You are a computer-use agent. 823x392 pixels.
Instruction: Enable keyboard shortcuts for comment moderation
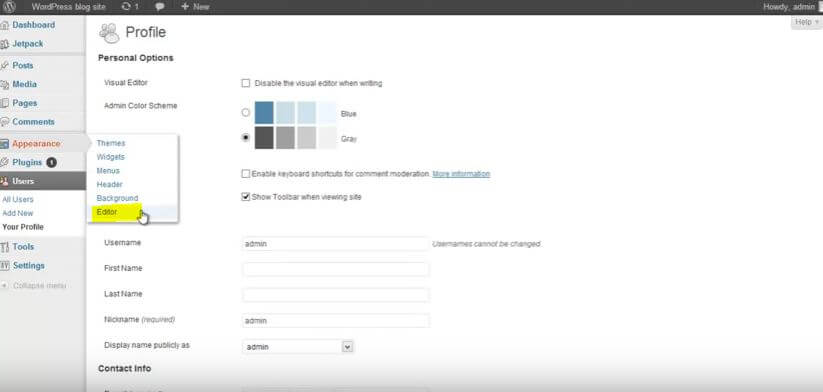[246, 174]
